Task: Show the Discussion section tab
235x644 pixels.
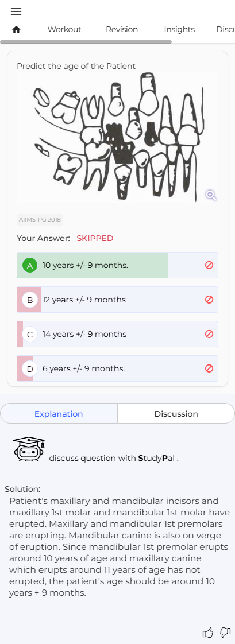Action: click(x=176, y=414)
